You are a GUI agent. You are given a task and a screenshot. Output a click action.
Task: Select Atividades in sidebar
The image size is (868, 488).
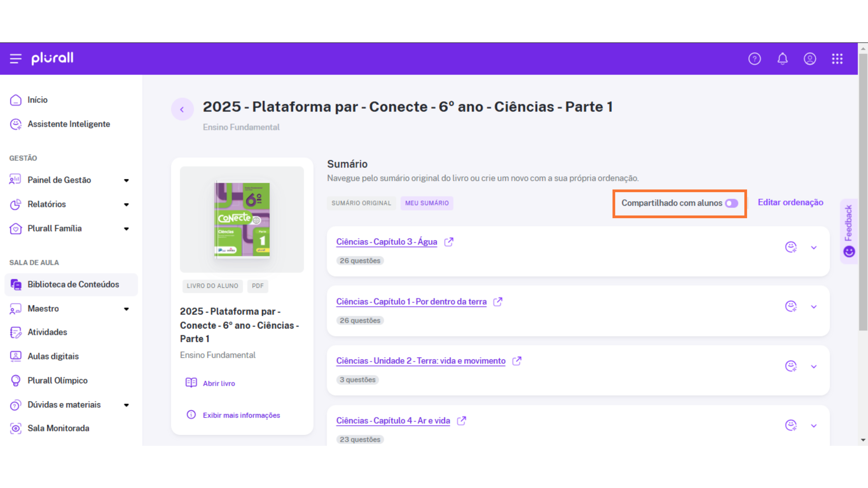coord(47,332)
